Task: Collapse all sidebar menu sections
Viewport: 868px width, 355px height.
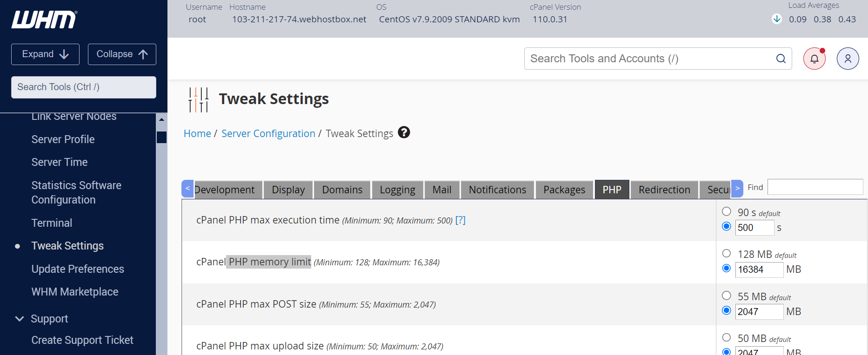Action: (x=122, y=54)
